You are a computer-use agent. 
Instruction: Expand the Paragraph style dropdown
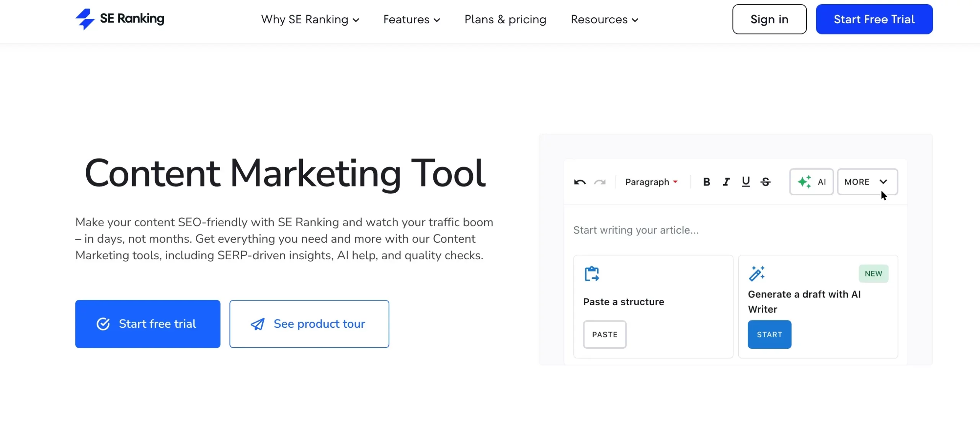coord(652,181)
